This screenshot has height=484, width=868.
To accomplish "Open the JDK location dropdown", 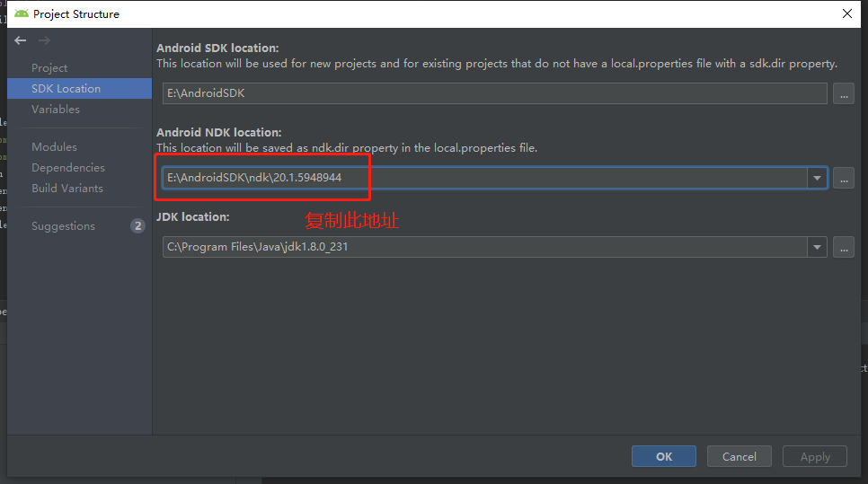I will (817, 247).
